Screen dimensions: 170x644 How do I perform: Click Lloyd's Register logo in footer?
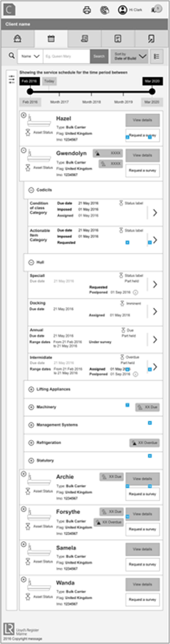tap(9, 629)
